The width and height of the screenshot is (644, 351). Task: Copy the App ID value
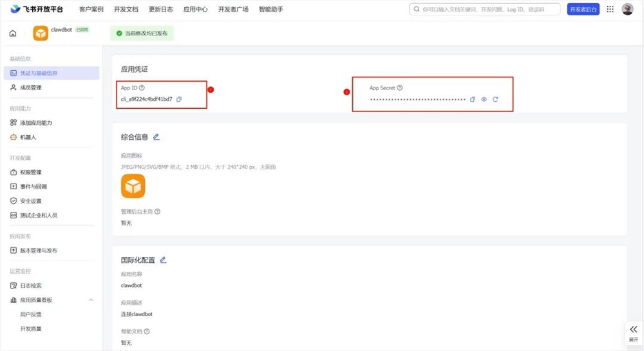pos(179,99)
